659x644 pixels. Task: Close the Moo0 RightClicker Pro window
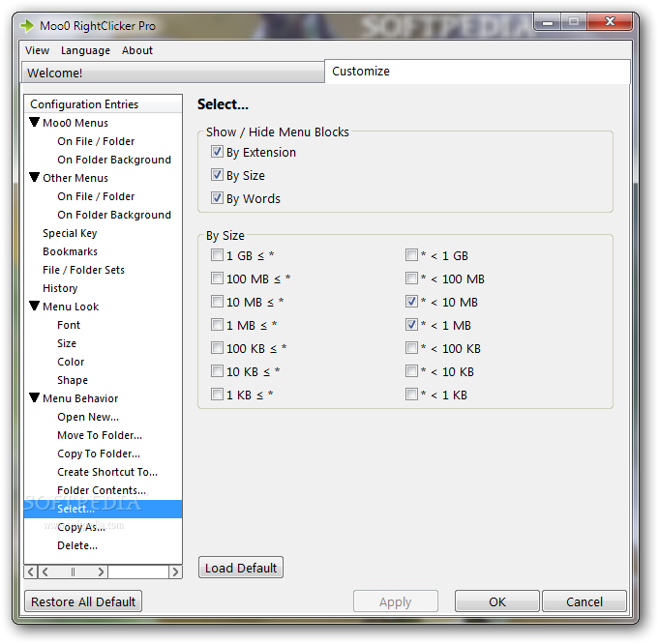click(x=610, y=21)
